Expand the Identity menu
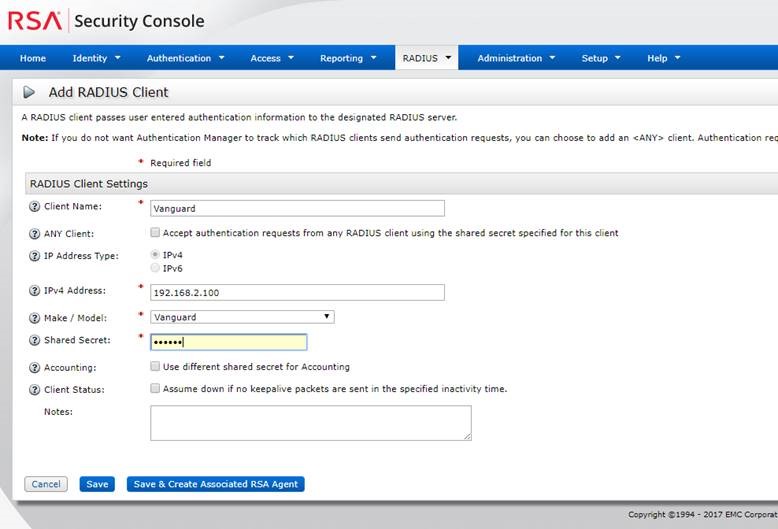Image resolution: width=778 pixels, height=529 pixels. [x=96, y=58]
